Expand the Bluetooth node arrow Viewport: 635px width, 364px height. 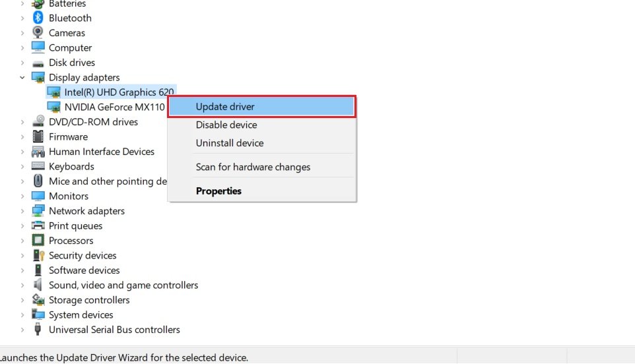point(22,18)
